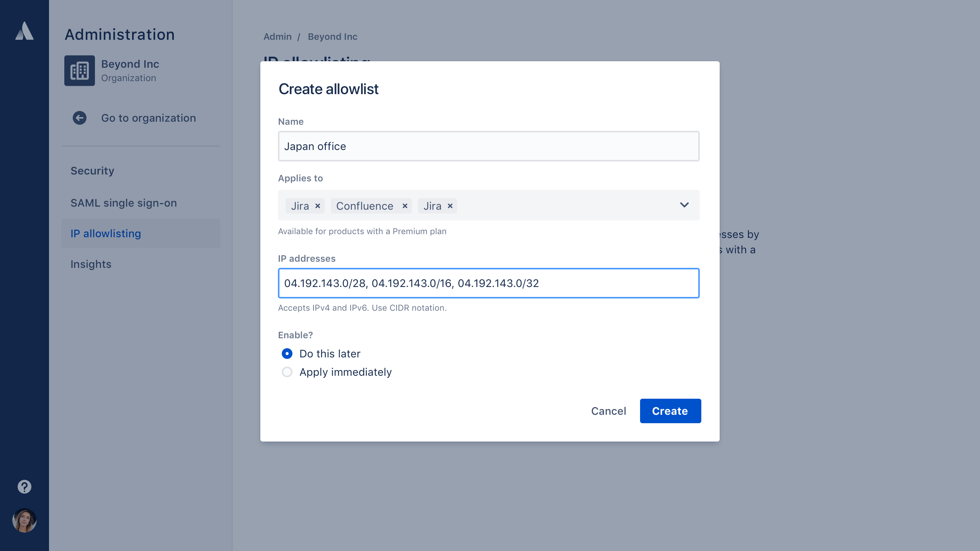980x551 pixels.
Task: Click the IP allowlisting sidebar icon
Action: pos(105,233)
